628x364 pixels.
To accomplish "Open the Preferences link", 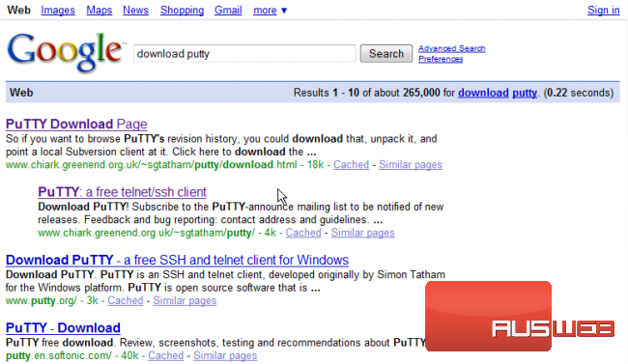I will pyautogui.click(x=441, y=59).
